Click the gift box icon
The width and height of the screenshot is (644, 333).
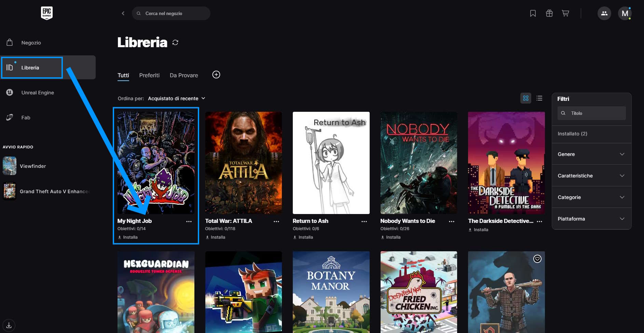pos(549,13)
